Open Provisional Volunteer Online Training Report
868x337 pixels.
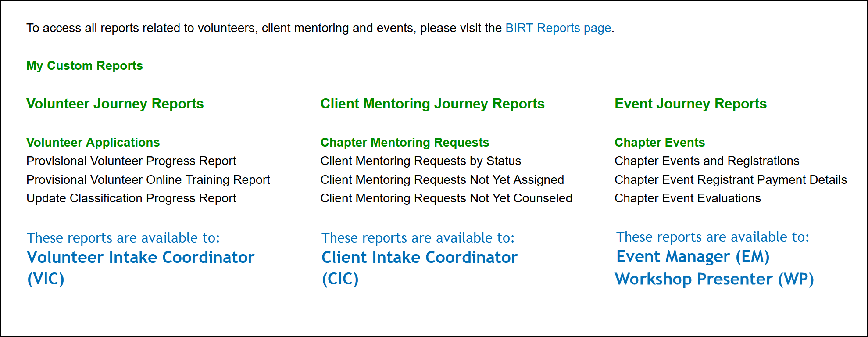pyautogui.click(x=148, y=180)
